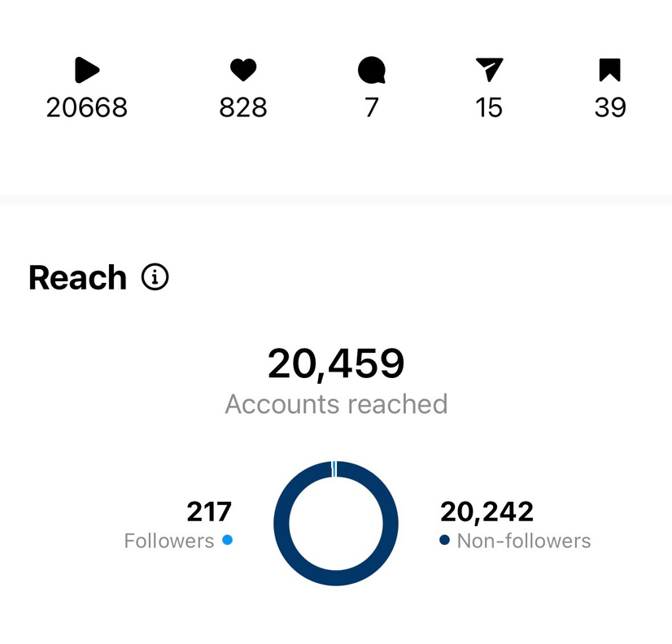Screen dimensions: 672x644
Task: Select the 828 likes count
Action: coord(243,108)
